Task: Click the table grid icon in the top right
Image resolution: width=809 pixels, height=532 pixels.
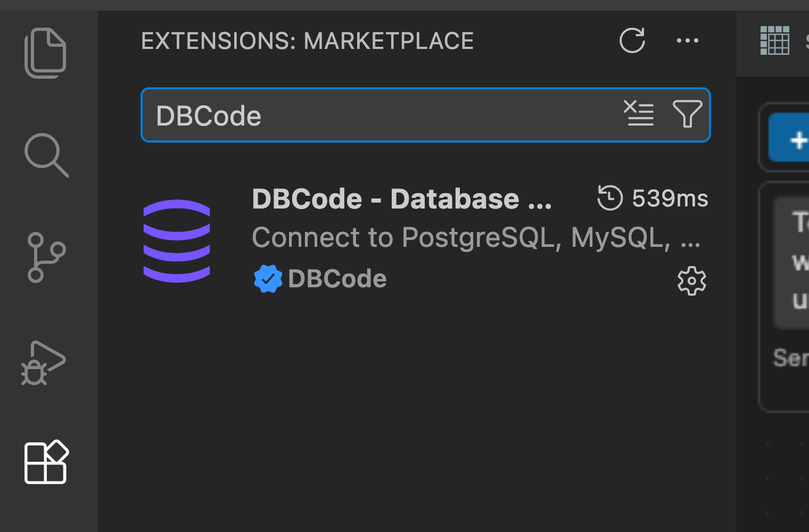Action: [x=775, y=39]
